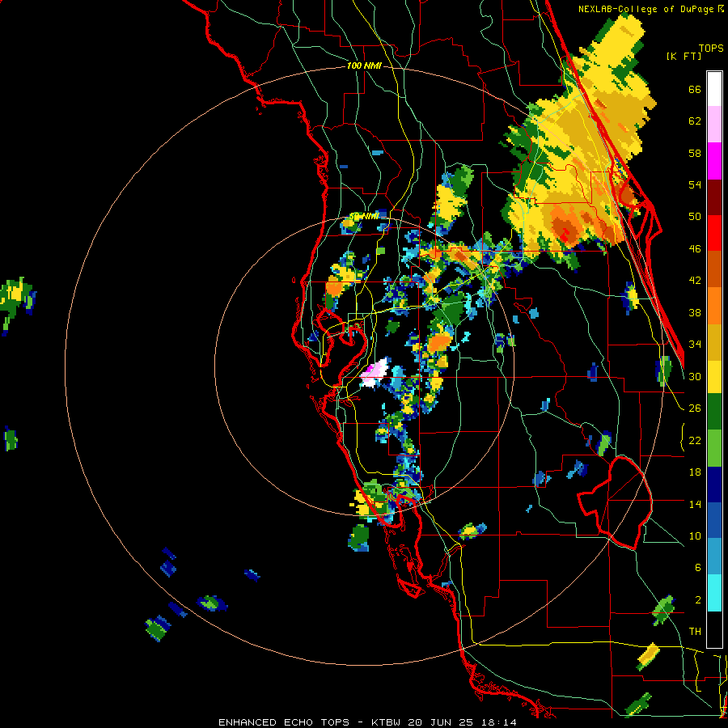
Task: Click the legend value "42"
Action: coord(695,281)
